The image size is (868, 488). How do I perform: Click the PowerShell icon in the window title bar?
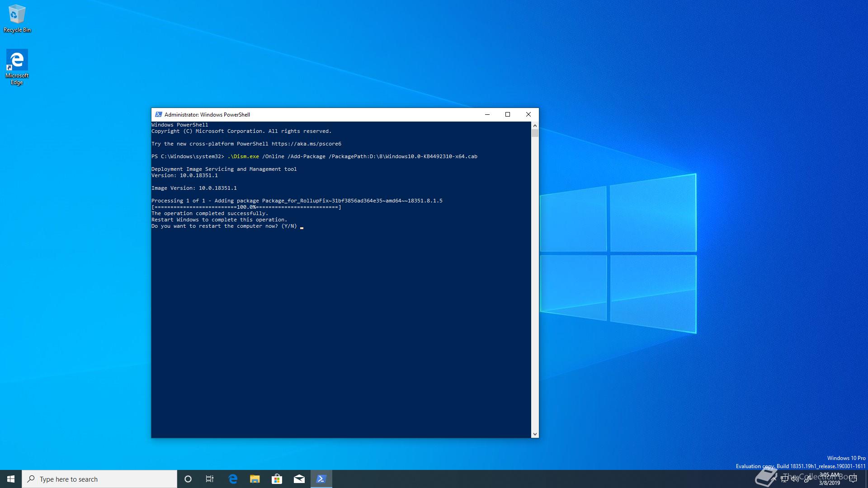158,114
